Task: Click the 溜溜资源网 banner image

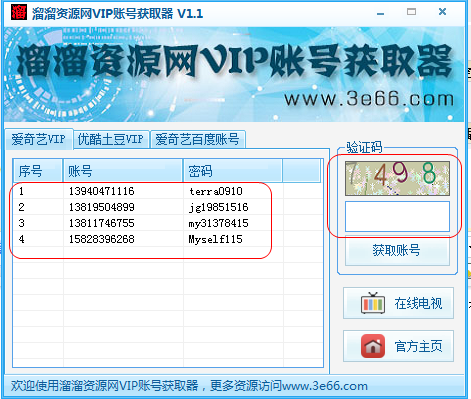Action: [x=234, y=74]
